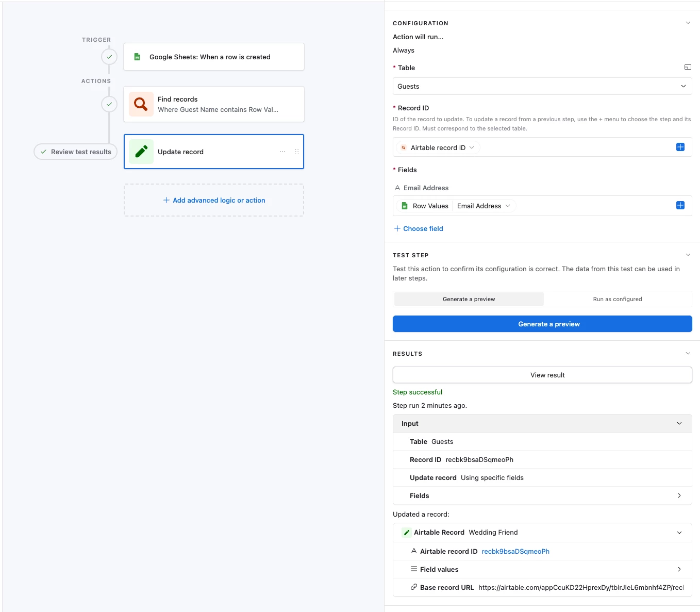Image resolution: width=700 pixels, height=612 pixels.
Task: Click the Always run condition text
Action: pyautogui.click(x=404, y=50)
